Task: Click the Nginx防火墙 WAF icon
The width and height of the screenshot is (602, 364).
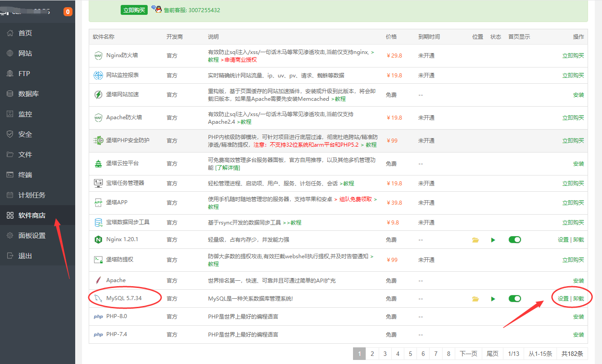Action: pyautogui.click(x=98, y=56)
